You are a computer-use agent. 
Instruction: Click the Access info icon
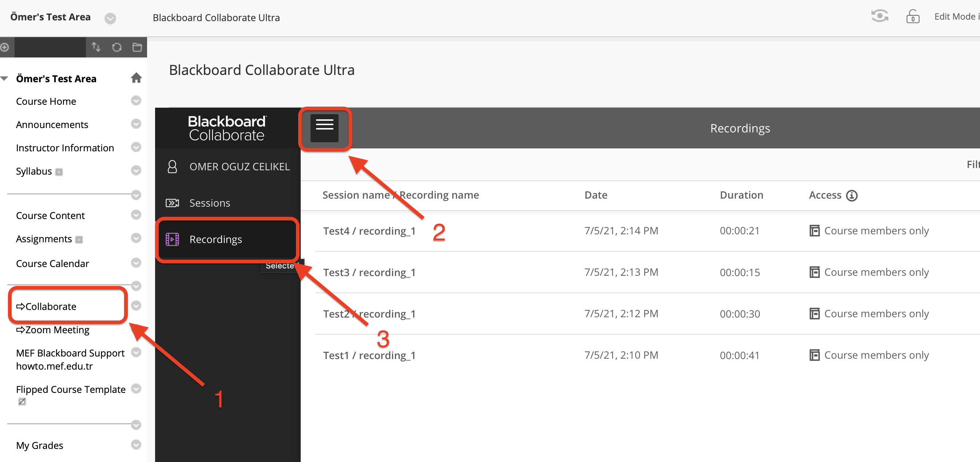852,195
